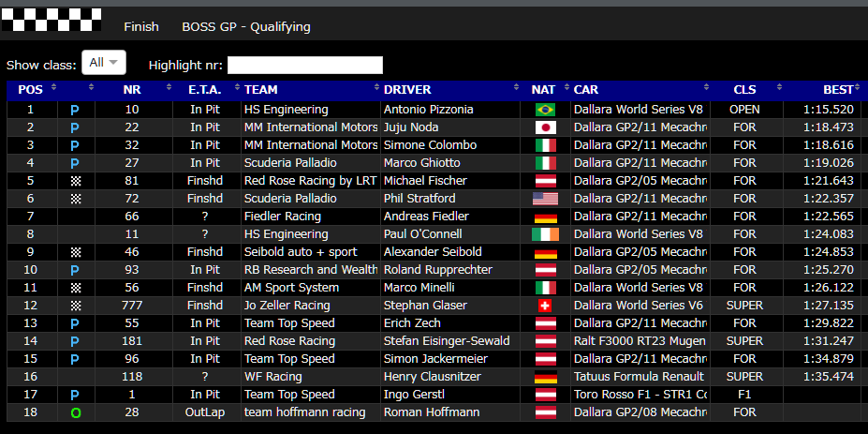This screenshot has height=434, width=868.
Task: Select team hoffmann racing cell
Action: [305, 412]
